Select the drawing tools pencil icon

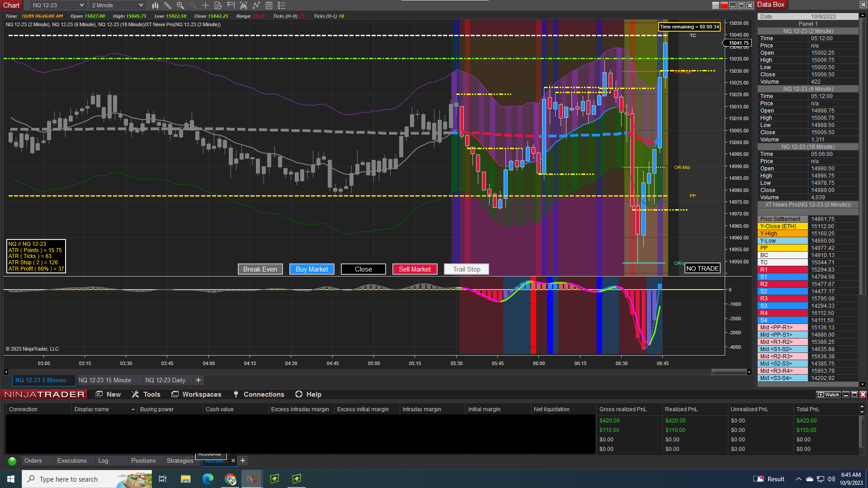[x=167, y=5]
